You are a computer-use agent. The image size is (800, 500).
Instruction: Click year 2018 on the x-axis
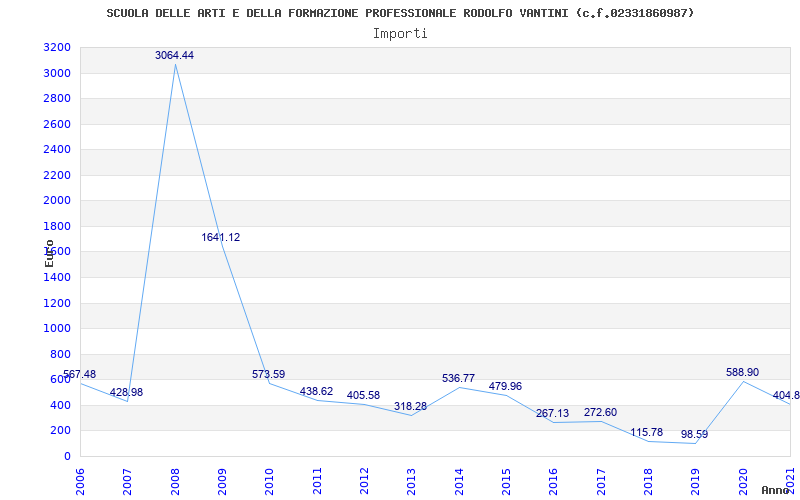coord(648,481)
